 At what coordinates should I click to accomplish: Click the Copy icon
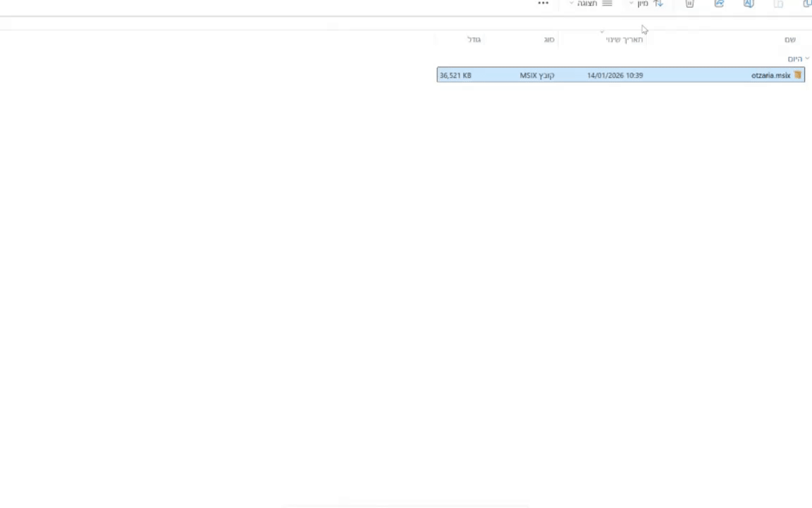(x=807, y=5)
